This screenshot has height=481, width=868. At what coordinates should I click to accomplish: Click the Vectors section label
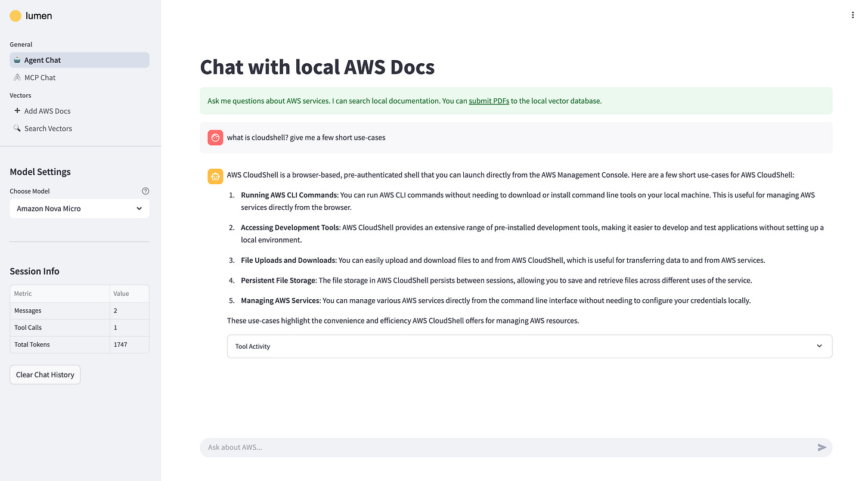coord(20,95)
